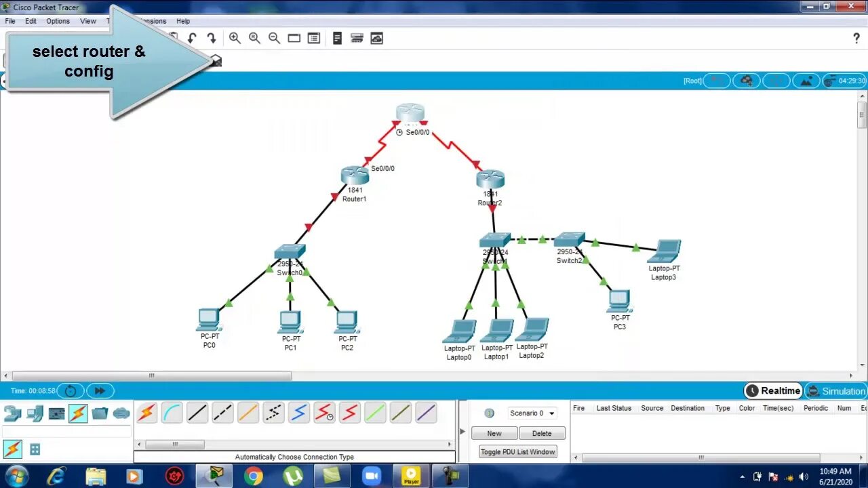Click connection list horizontal scrollbar

click(x=175, y=445)
